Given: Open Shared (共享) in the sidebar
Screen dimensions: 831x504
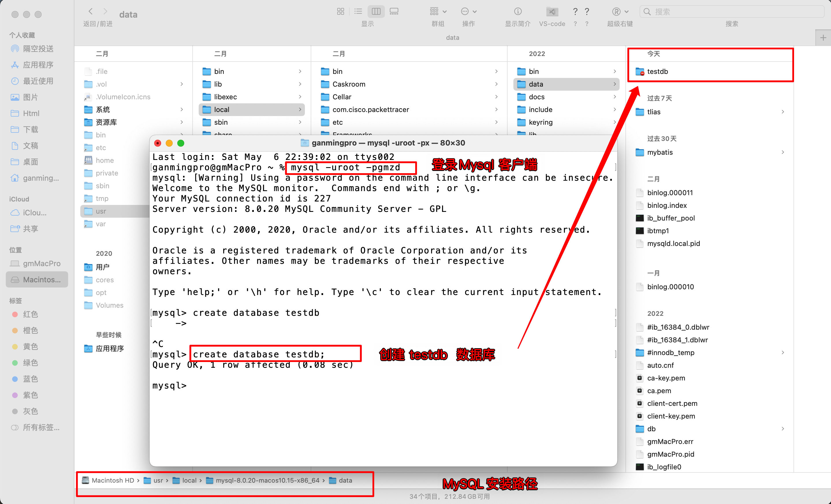Looking at the screenshot, I should 37,229.
